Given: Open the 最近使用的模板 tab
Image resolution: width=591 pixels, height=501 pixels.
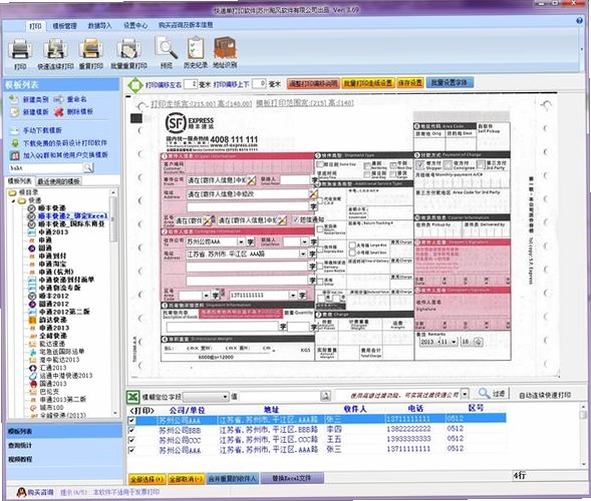Looking at the screenshot, I should pos(59,181).
